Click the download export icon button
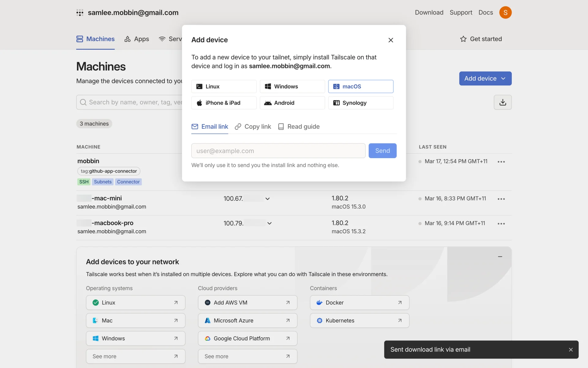588x368 pixels. [x=503, y=102]
